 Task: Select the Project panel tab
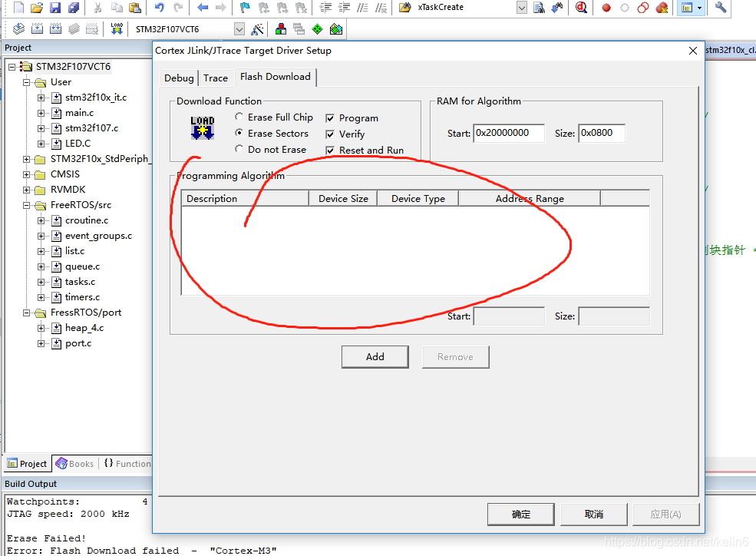[x=28, y=464]
